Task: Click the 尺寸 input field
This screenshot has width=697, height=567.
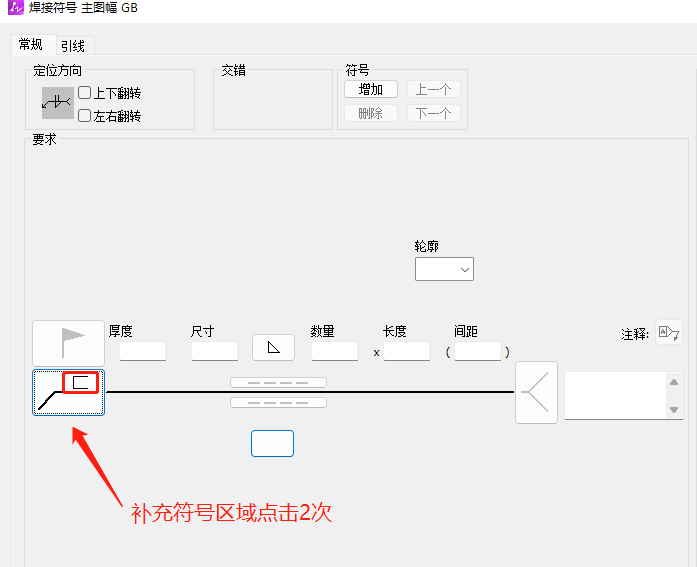Action: pos(215,351)
